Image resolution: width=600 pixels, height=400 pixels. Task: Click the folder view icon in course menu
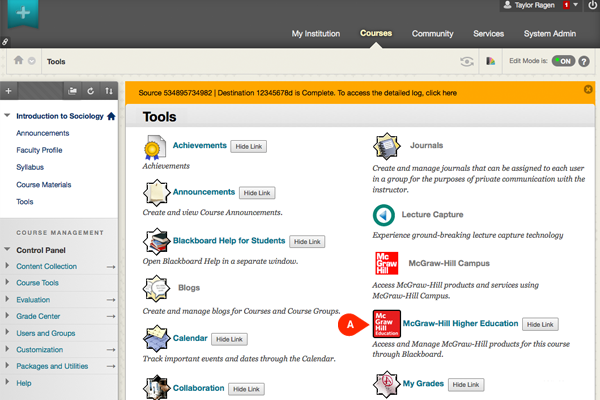coord(72,91)
